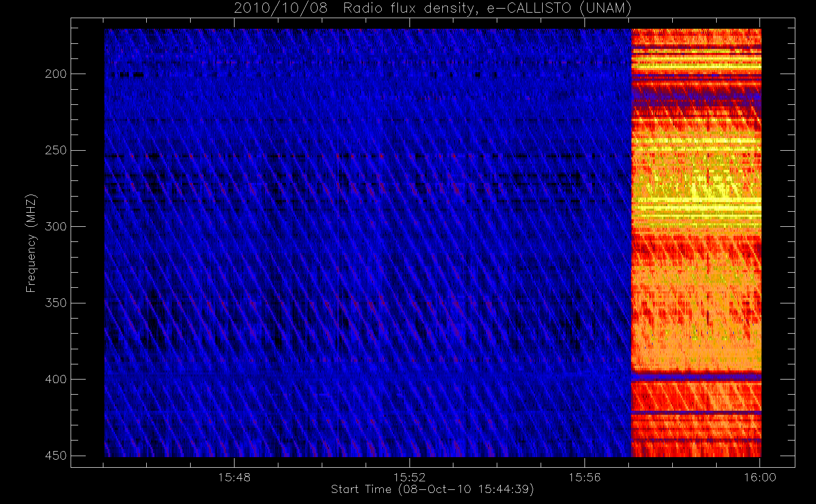Click the 450 frequency tick label
The height and width of the screenshot is (504, 816).
55,456
